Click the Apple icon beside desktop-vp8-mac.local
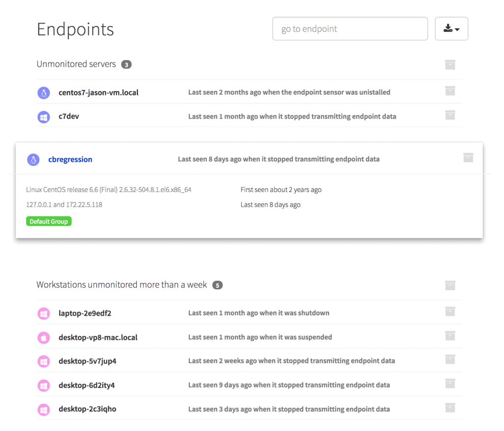 click(x=44, y=338)
